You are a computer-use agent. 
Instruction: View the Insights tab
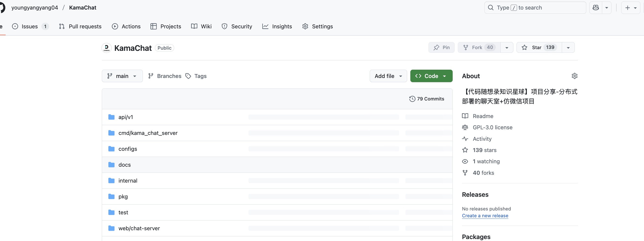pyautogui.click(x=277, y=26)
